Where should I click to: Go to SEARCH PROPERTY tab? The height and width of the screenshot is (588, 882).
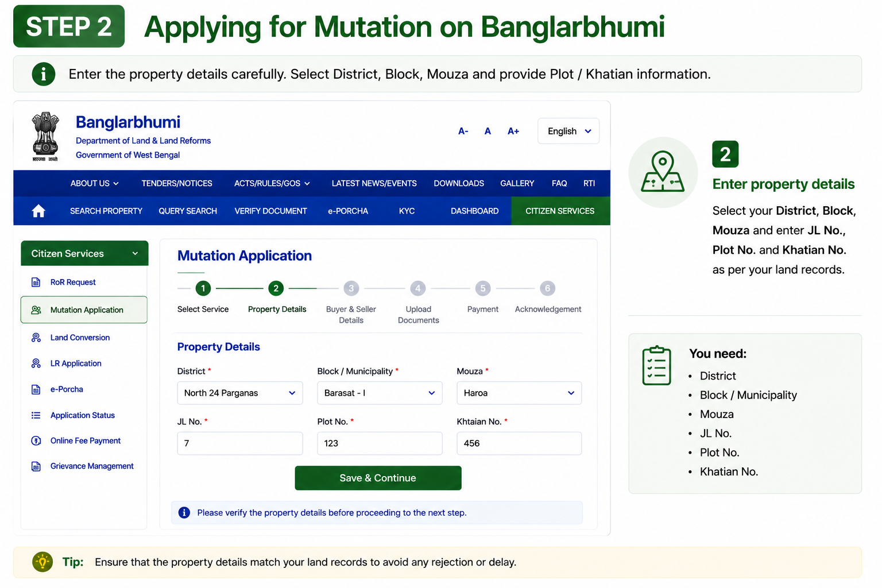click(106, 211)
